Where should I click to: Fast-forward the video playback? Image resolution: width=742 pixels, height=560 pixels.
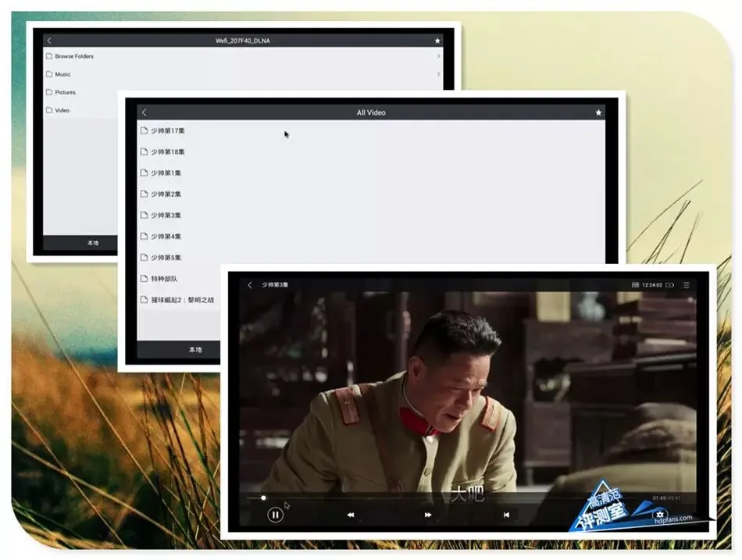click(428, 515)
